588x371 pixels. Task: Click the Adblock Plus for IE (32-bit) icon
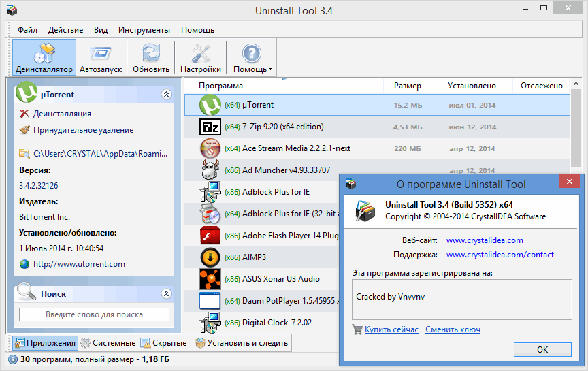click(210, 214)
